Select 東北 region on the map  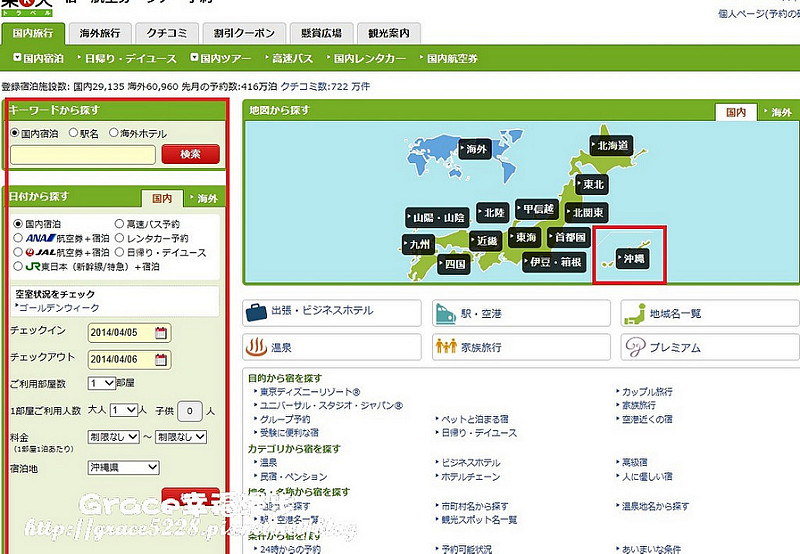point(592,184)
